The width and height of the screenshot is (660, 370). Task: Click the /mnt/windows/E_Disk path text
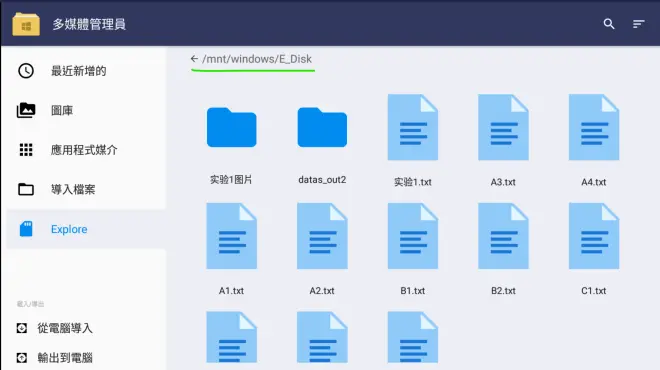coord(257,59)
